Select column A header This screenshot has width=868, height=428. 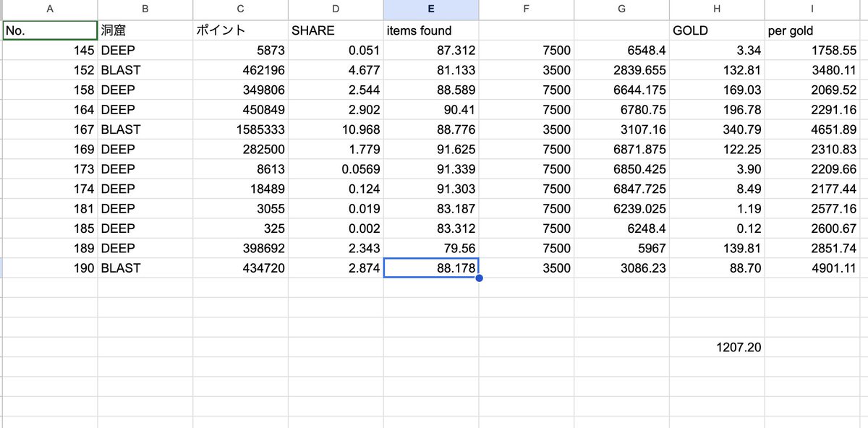49,9
